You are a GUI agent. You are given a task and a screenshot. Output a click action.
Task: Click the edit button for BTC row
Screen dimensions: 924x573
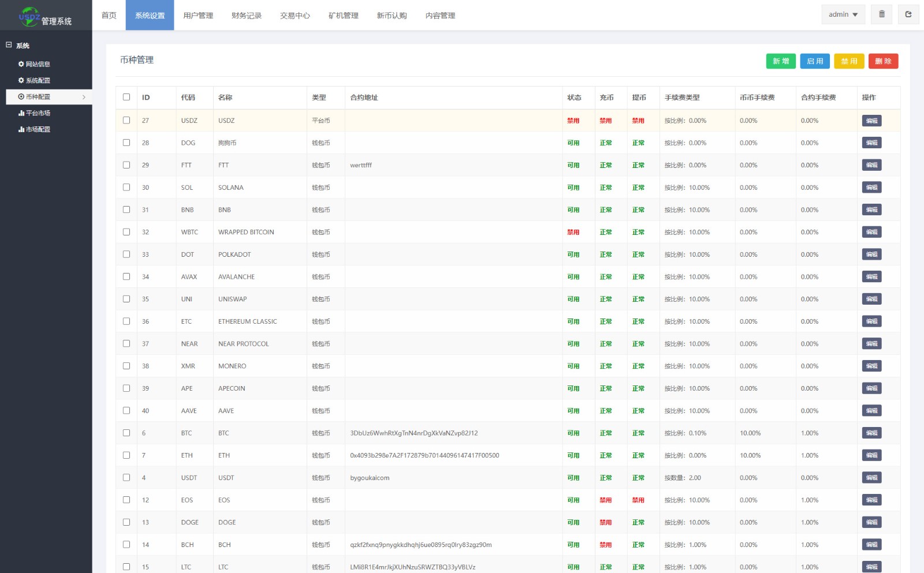pos(871,433)
